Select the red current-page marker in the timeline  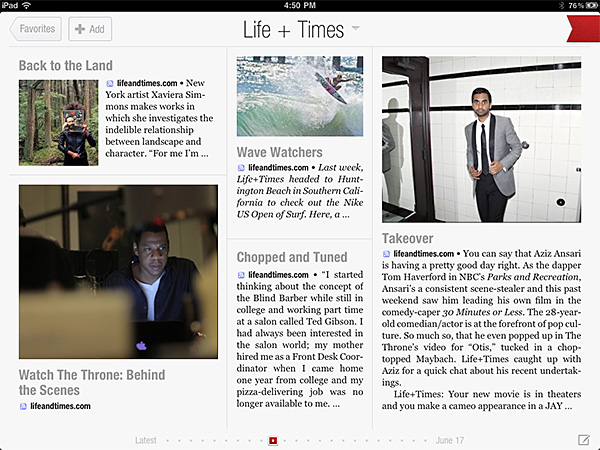(x=273, y=441)
